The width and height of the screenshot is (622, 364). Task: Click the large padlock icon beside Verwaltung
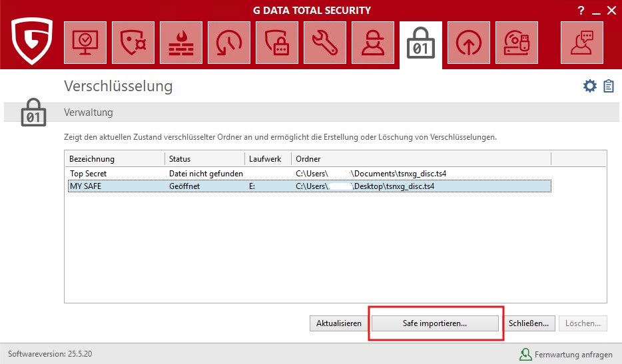pyautogui.click(x=33, y=112)
